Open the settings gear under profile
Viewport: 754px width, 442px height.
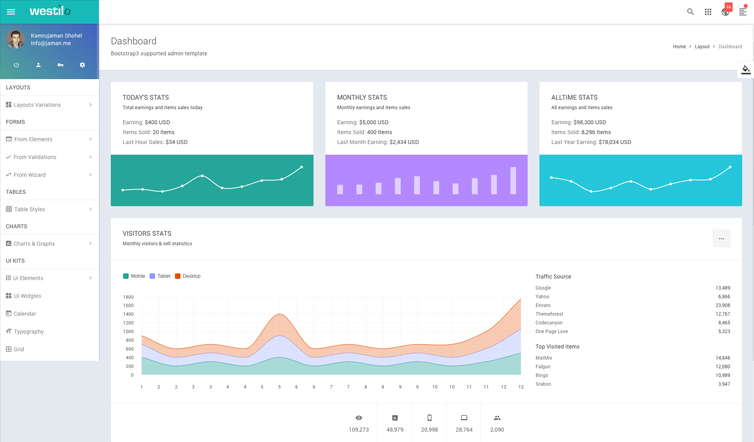point(82,65)
